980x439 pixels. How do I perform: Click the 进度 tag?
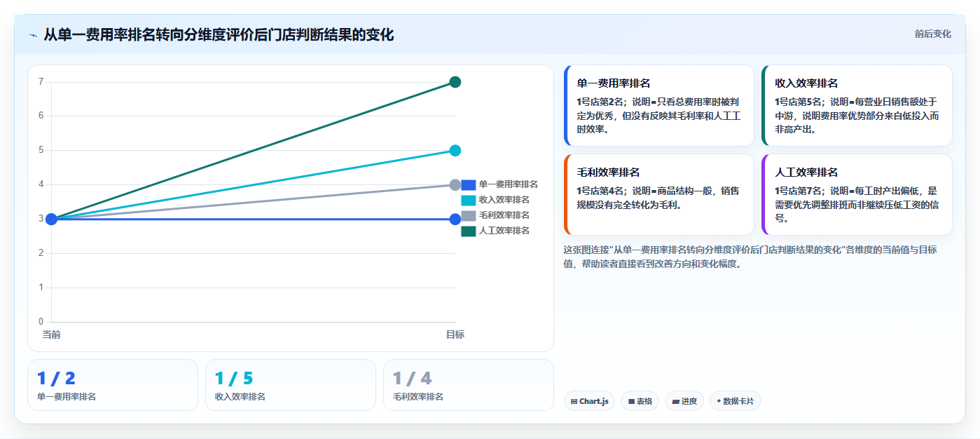click(x=684, y=401)
